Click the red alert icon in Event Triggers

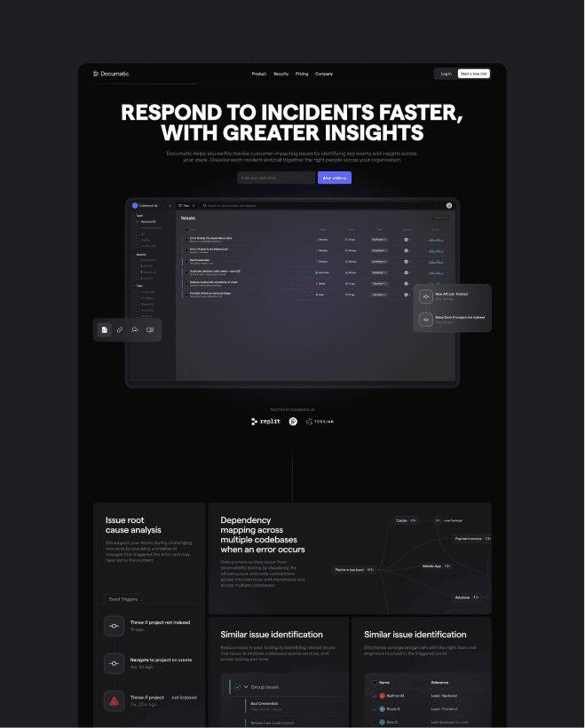tap(114, 701)
